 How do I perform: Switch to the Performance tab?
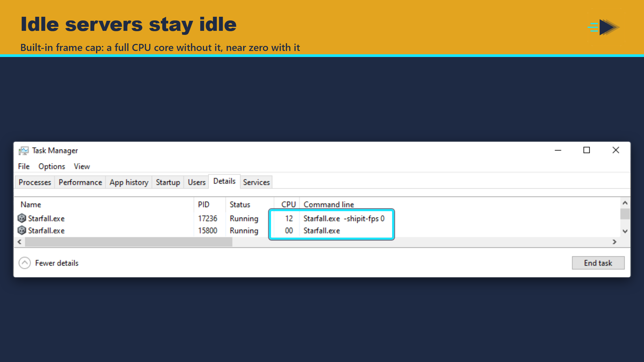pyautogui.click(x=80, y=182)
